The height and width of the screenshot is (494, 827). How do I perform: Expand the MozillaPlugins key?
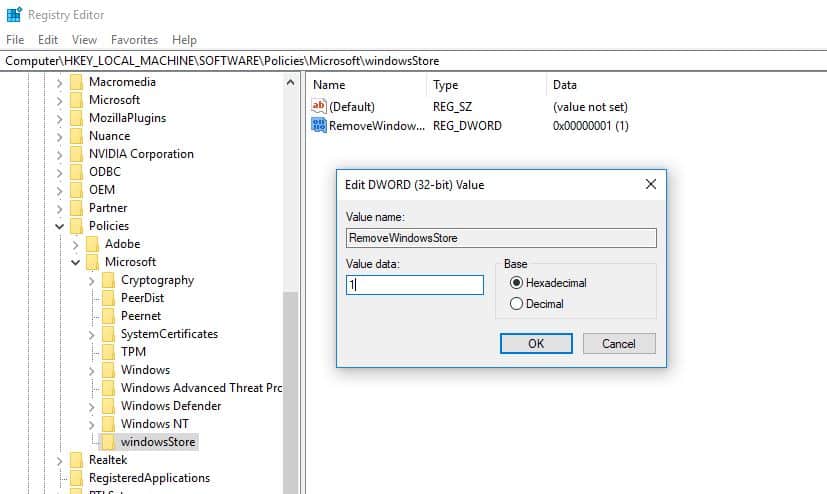point(60,119)
